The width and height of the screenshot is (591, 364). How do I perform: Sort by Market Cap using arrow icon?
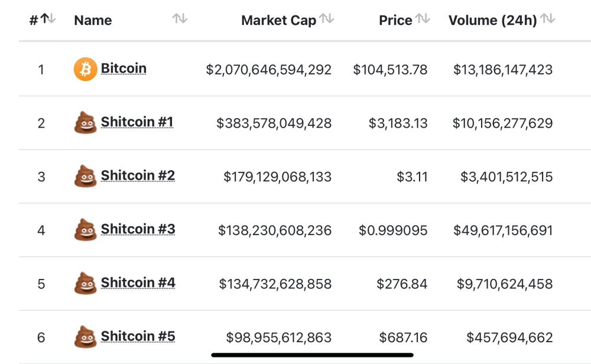pyautogui.click(x=326, y=18)
